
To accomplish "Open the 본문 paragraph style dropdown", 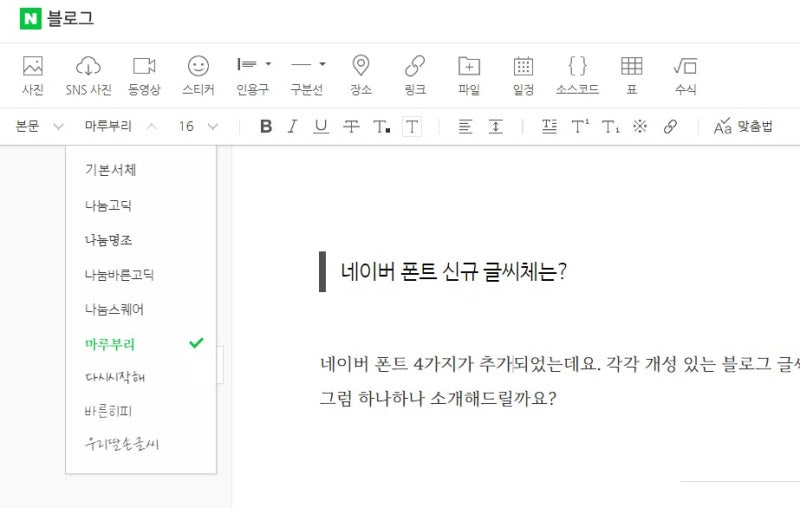I will (39, 126).
